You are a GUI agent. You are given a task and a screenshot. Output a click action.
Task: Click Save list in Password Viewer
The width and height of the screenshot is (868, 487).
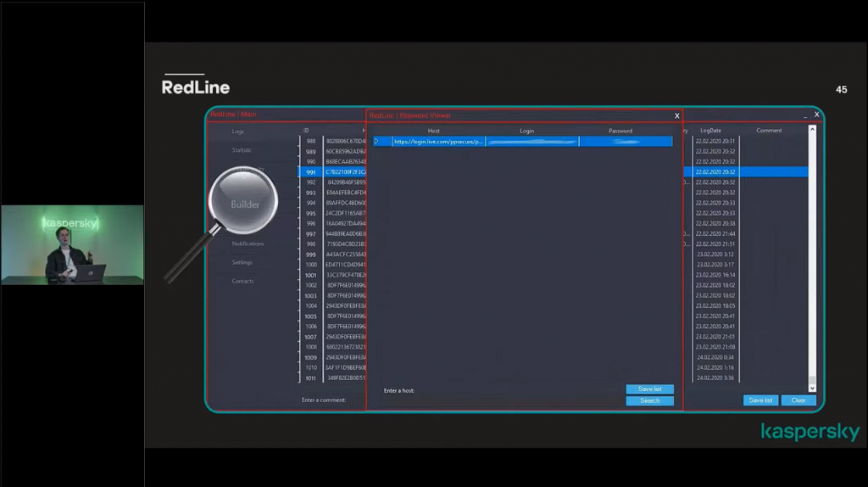tap(650, 389)
